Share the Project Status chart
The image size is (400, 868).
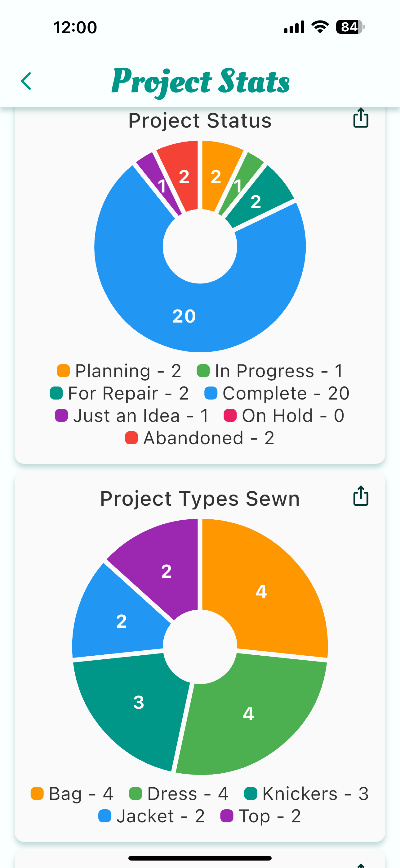[x=361, y=118]
